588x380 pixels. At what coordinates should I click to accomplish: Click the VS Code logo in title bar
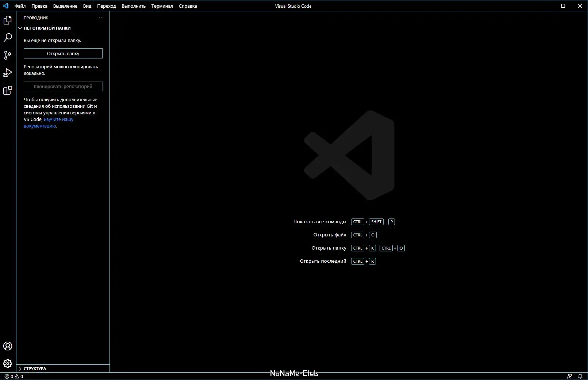pos(5,6)
